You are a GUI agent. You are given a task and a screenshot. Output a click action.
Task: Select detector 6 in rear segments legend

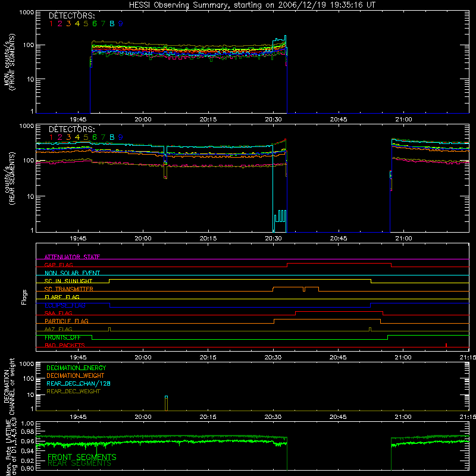point(95,137)
